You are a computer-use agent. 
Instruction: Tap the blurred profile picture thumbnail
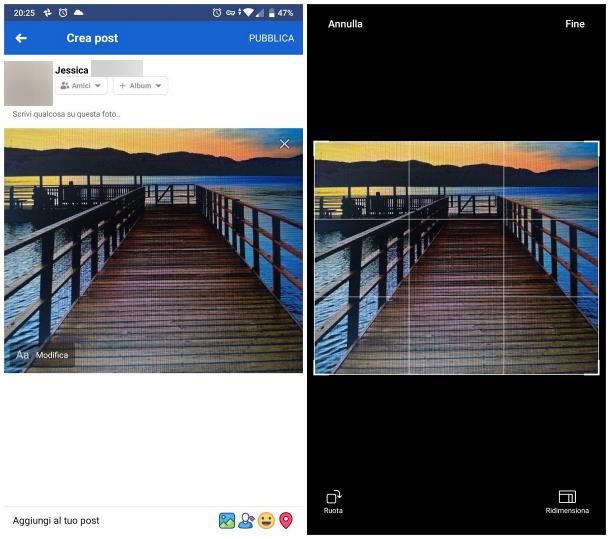coord(28,83)
